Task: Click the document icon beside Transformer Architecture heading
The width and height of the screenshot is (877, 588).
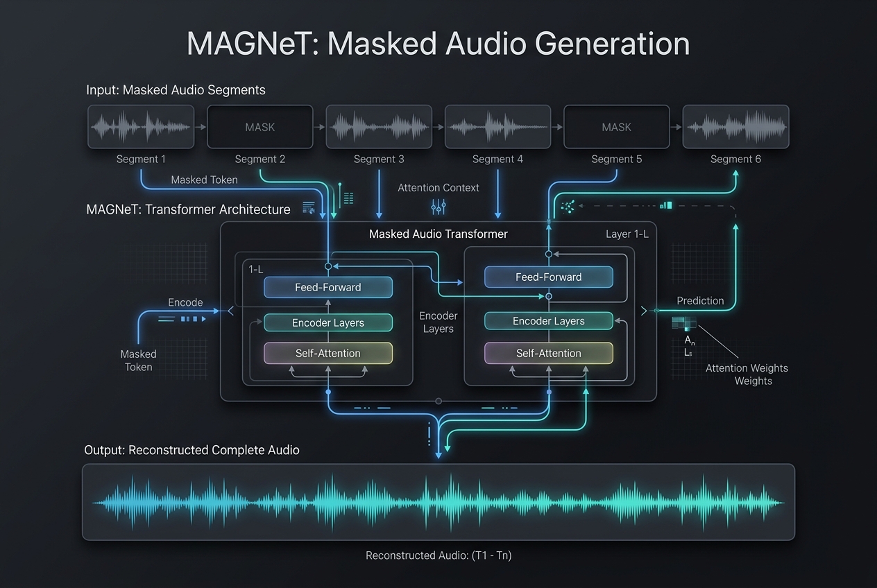Action: point(309,208)
